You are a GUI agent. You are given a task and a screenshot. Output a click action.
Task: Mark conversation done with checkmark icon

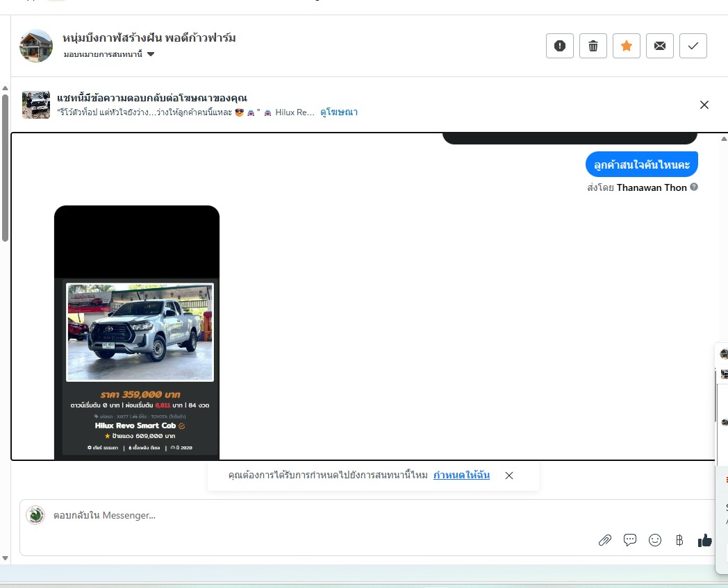coord(693,46)
